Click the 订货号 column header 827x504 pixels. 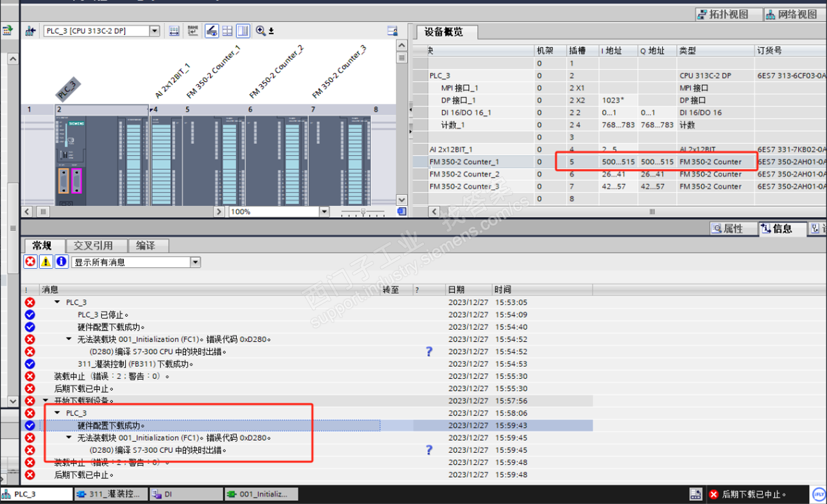coord(791,51)
